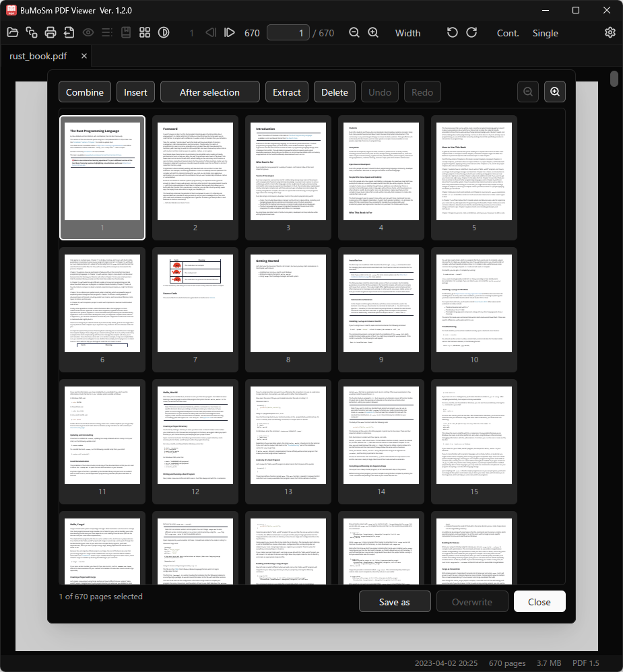
Task: Select page 11 thumbnail
Action: (102, 442)
